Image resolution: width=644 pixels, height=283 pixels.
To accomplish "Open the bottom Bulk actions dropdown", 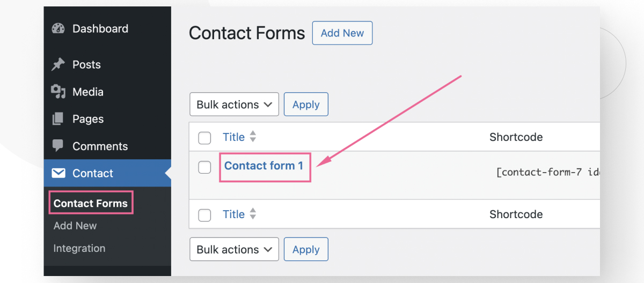I will point(234,249).
